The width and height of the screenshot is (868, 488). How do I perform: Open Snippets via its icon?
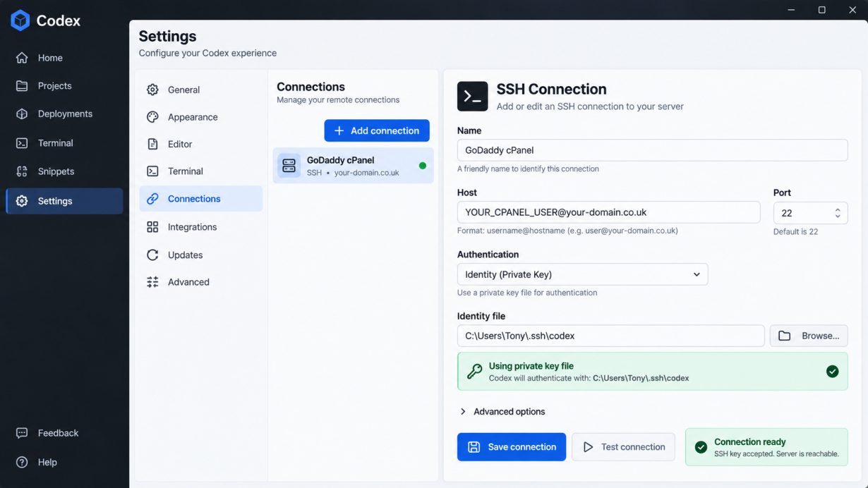click(x=22, y=171)
